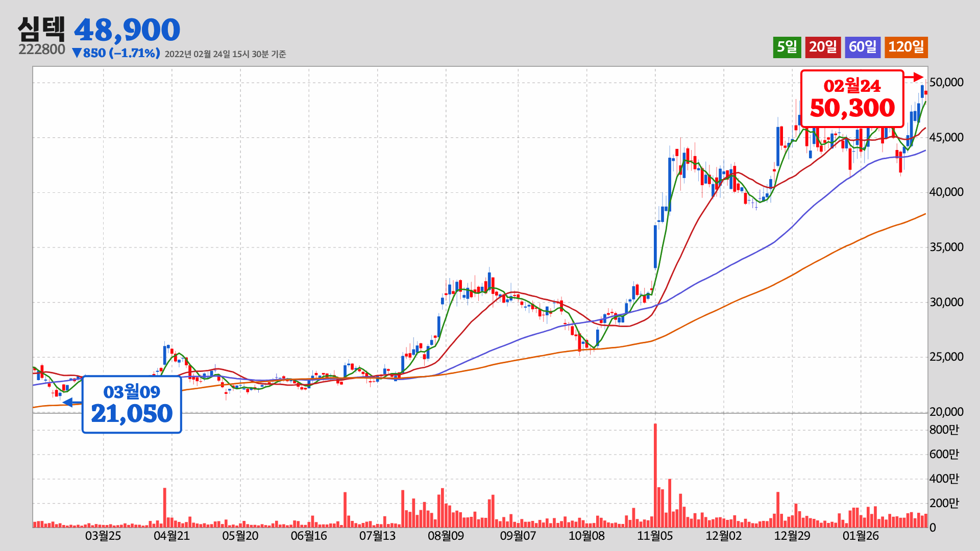Click the timestamp 2022년 02월 24일 15시 30분 기준
Screen dimensions: 980x551
[225, 54]
